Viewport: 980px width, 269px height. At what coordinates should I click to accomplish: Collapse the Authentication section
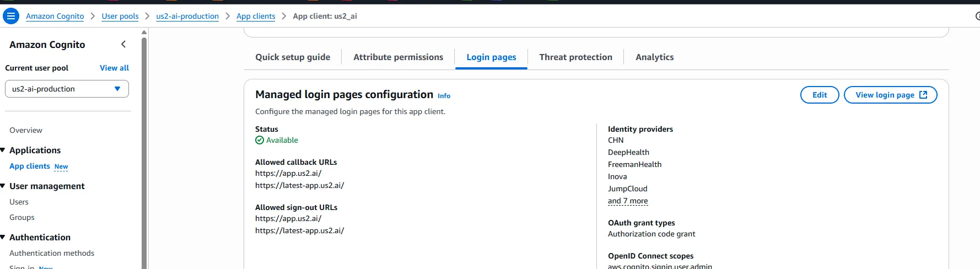[3, 237]
